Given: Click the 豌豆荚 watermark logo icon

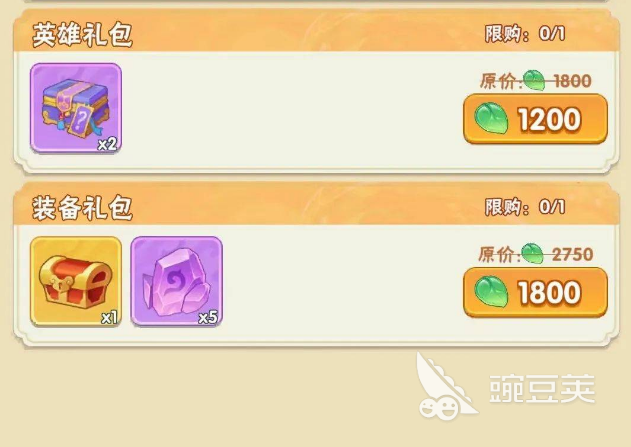Looking at the screenshot, I should pyautogui.click(x=445, y=386).
